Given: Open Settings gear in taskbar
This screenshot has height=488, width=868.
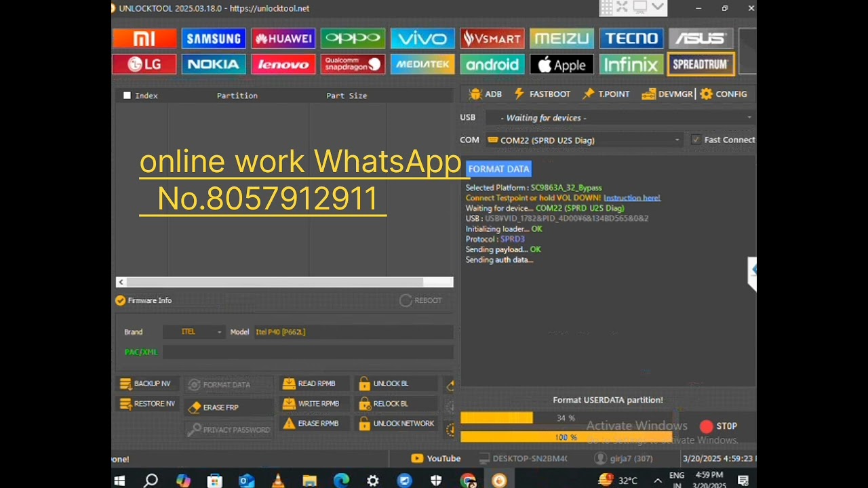Looking at the screenshot, I should click(x=373, y=481).
